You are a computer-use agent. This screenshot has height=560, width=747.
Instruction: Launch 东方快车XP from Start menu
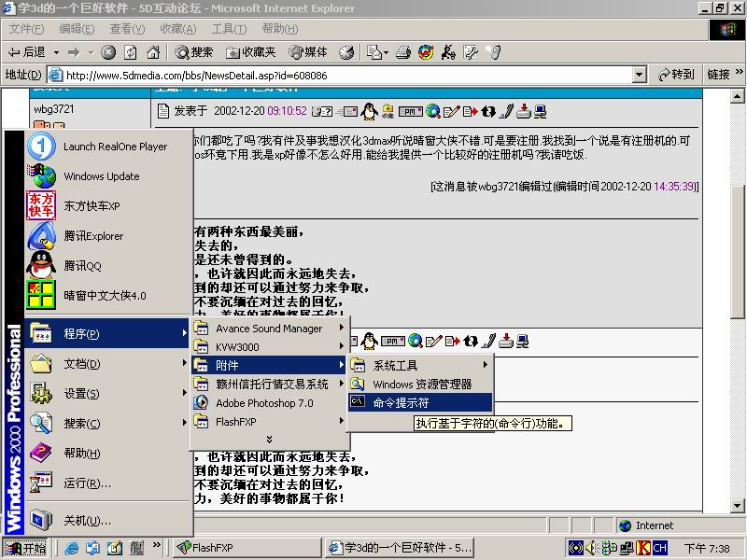[108, 205]
